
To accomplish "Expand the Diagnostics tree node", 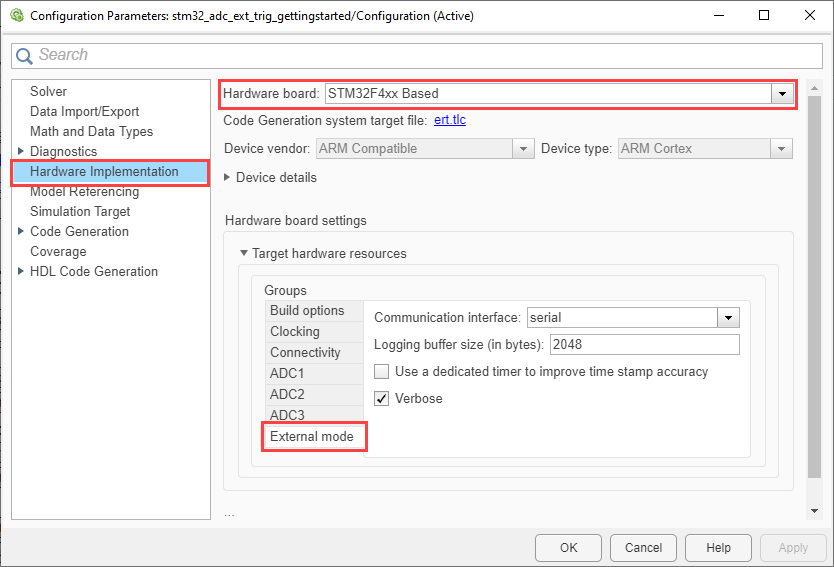I will click(x=21, y=152).
